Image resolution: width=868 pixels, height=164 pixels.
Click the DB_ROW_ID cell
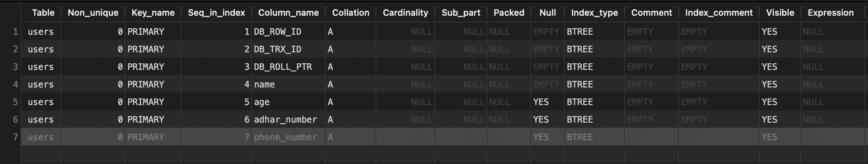click(288, 32)
